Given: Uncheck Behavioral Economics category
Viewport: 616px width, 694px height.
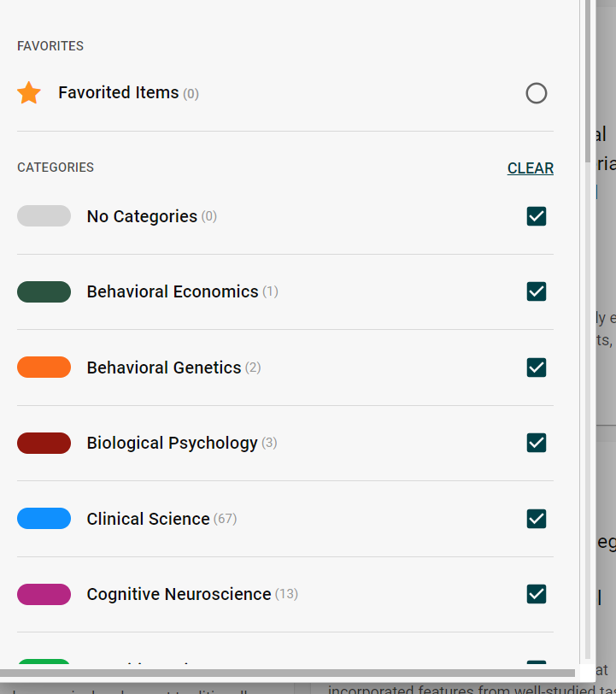Looking at the screenshot, I should pos(537,291).
